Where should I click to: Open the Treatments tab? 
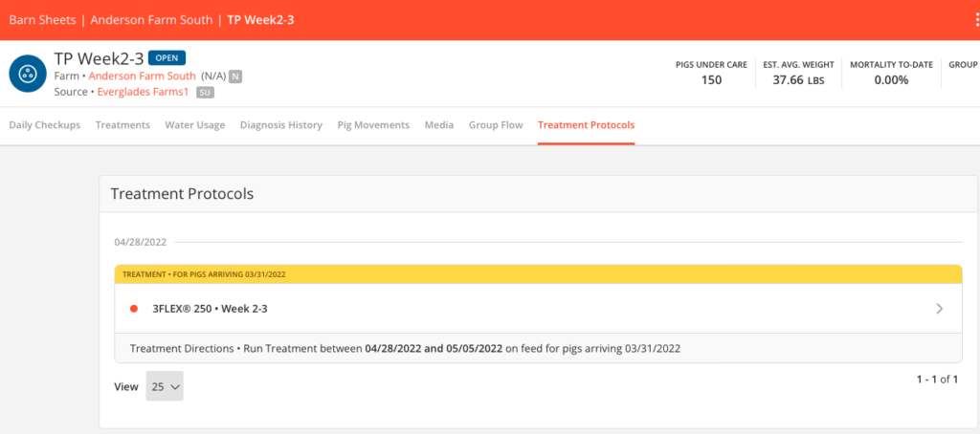click(x=122, y=125)
